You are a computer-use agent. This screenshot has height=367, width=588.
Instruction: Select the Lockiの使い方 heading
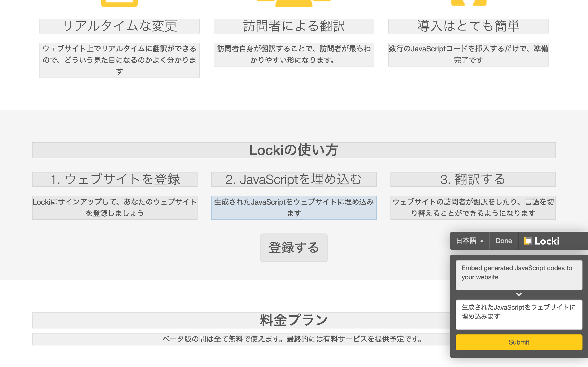(x=294, y=150)
